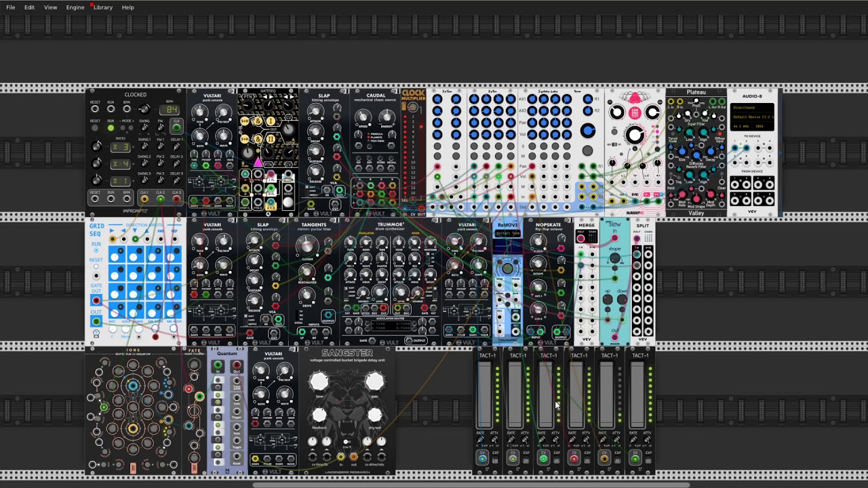The height and width of the screenshot is (488, 868).
Task: Click the large blue master knob on the mixer
Action: click(588, 131)
